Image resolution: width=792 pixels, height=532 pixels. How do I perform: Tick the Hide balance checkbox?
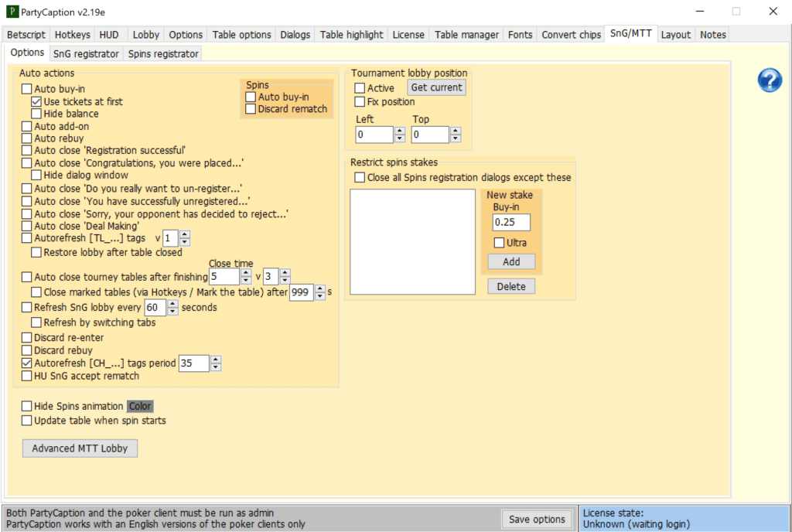36,114
